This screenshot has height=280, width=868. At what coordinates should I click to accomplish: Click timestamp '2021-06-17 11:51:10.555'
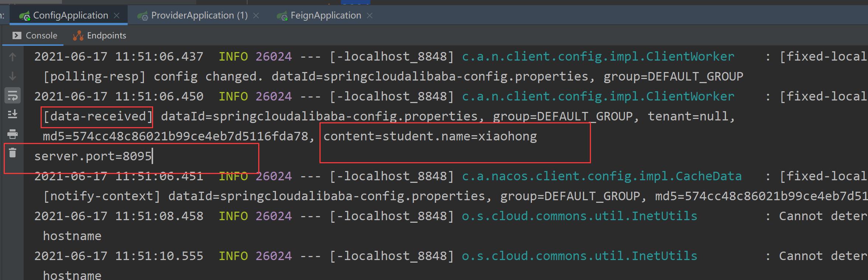click(119, 256)
